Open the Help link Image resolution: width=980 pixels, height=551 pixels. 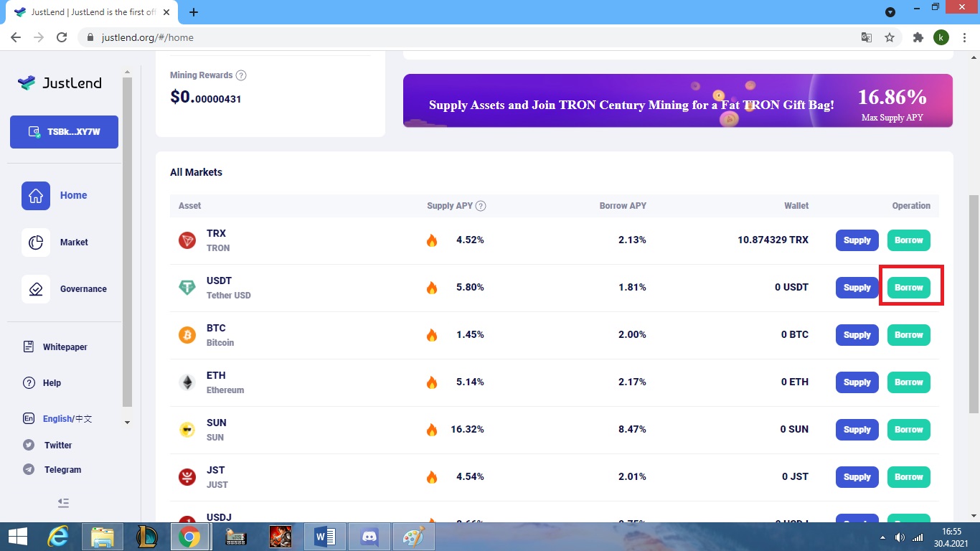tap(42, 383)
